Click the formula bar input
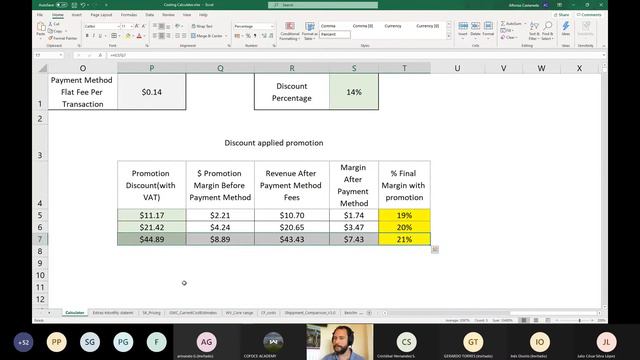The height and width of the screenshot is (360, 640). (x=355, y=55)
